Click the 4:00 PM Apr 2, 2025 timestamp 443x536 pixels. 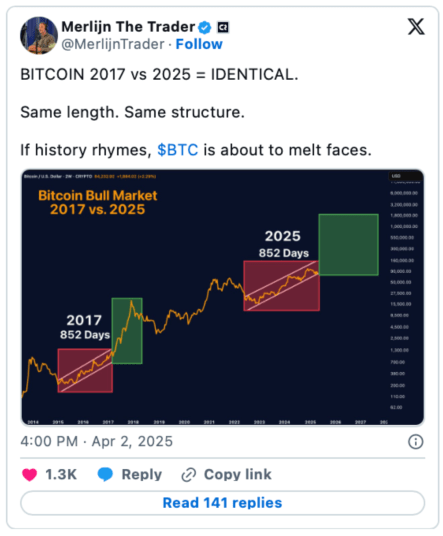[x=96, y=441]
